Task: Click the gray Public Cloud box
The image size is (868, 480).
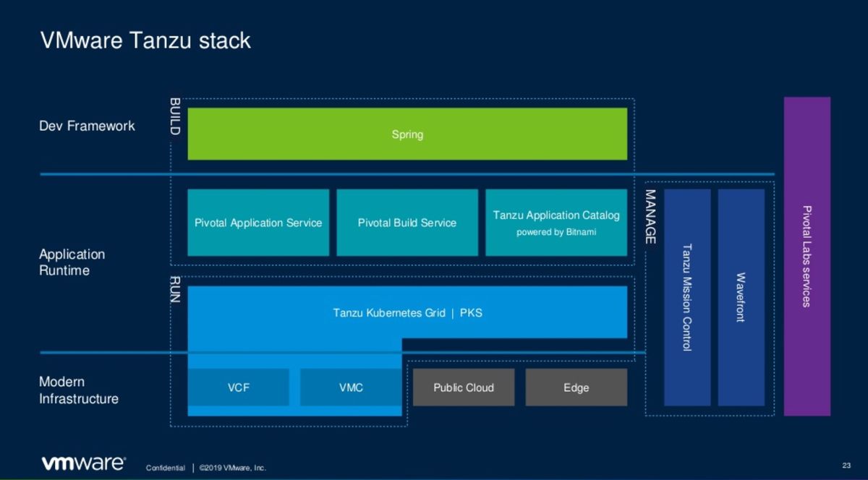Action: (x=464, y=387)
